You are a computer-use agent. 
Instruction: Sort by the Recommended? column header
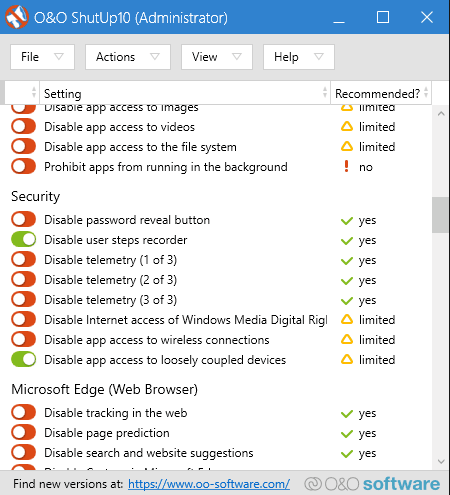point(381,93)
